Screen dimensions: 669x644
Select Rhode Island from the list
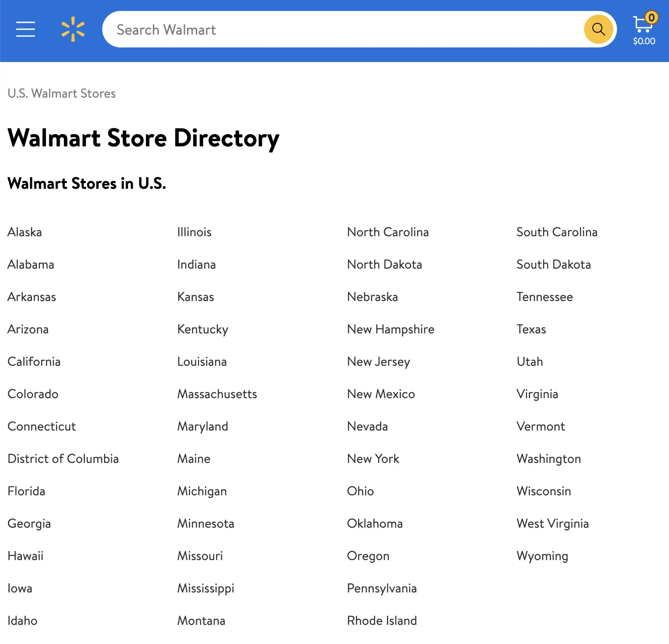tap(382, 621)
